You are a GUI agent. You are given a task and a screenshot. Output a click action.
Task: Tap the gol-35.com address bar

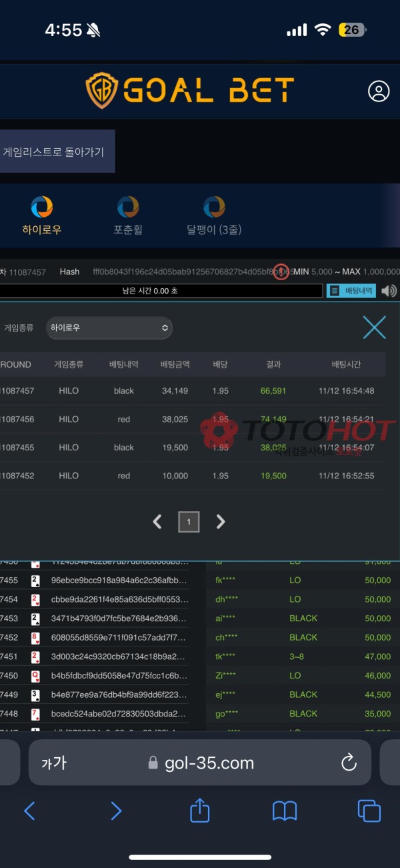[x=200, y=763]
